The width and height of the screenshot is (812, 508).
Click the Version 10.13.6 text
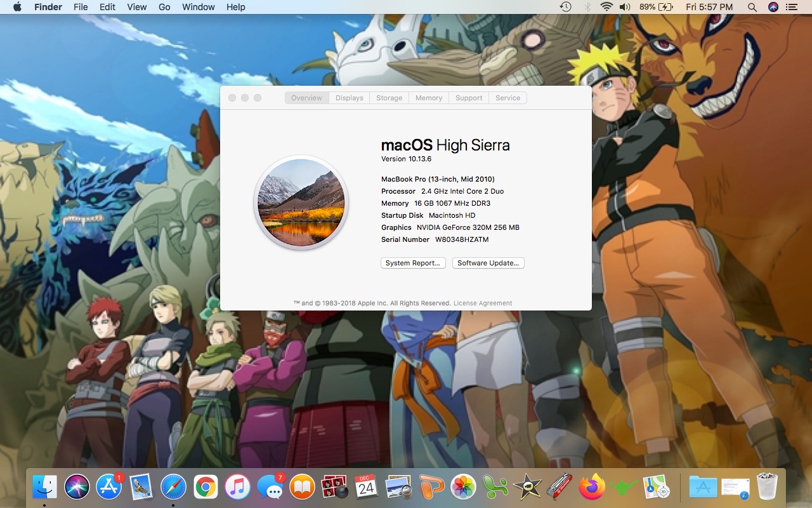point(406,159)
